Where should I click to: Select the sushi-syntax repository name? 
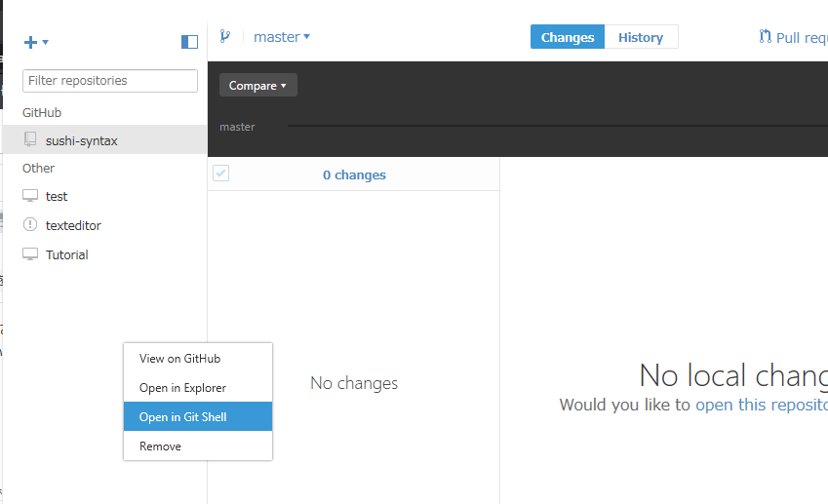81,141
